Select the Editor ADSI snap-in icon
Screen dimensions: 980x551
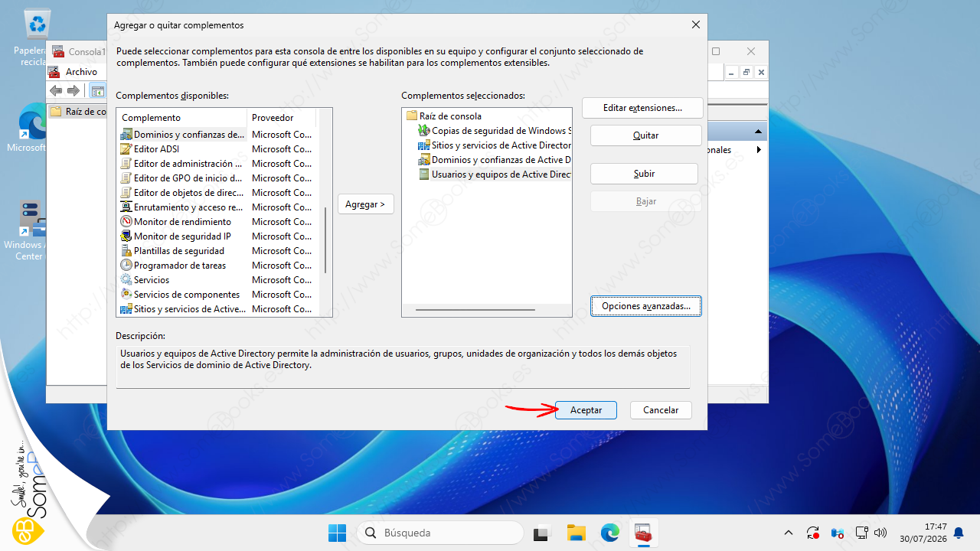coord(126,149)
